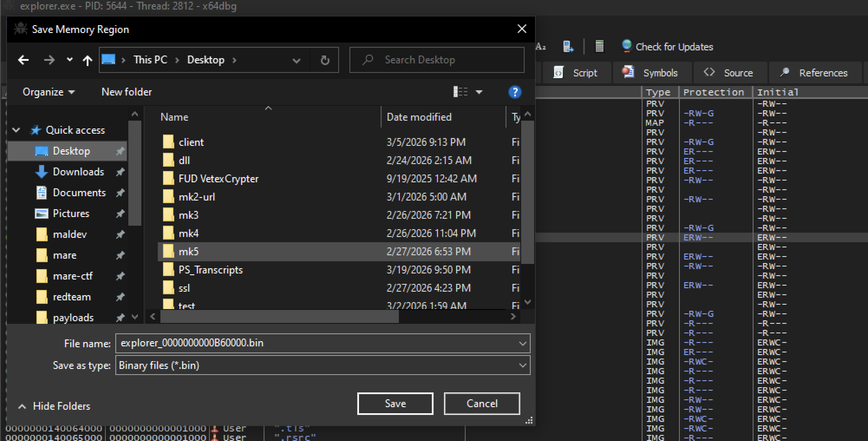Click the Type column header in x64dbg

(660, 92)
